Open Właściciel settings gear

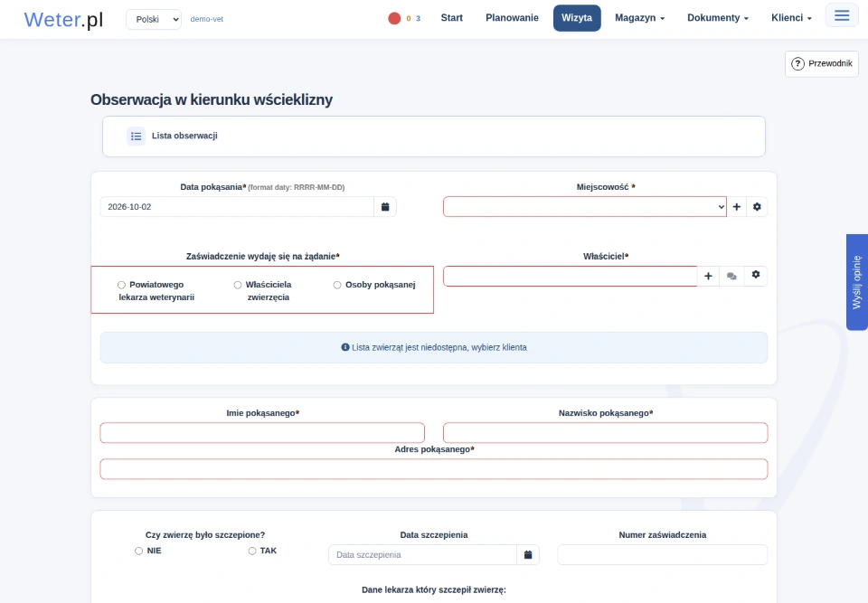[756, 275]
